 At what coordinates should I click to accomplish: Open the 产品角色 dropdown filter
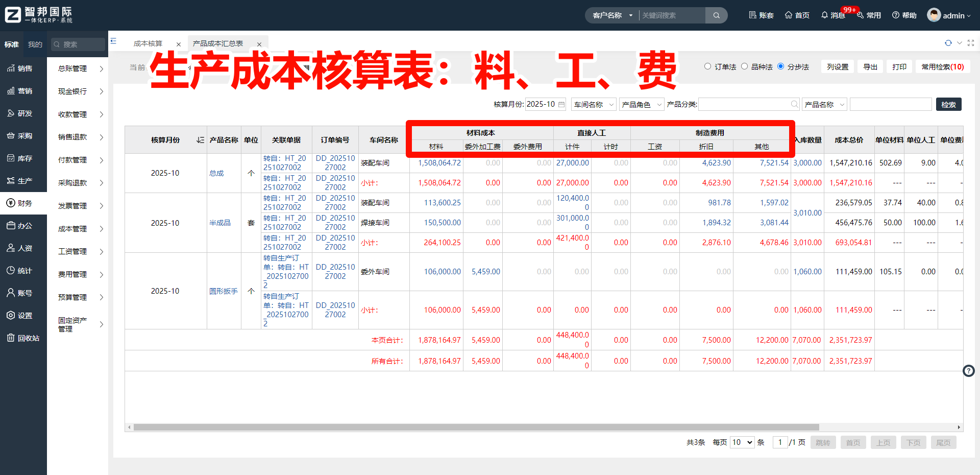pyautogui.click(x=642, y=104)
